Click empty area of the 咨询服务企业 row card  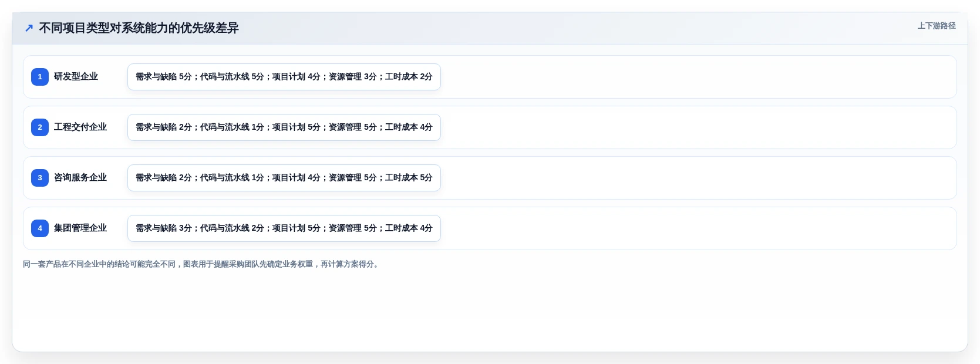pos(699,178)
